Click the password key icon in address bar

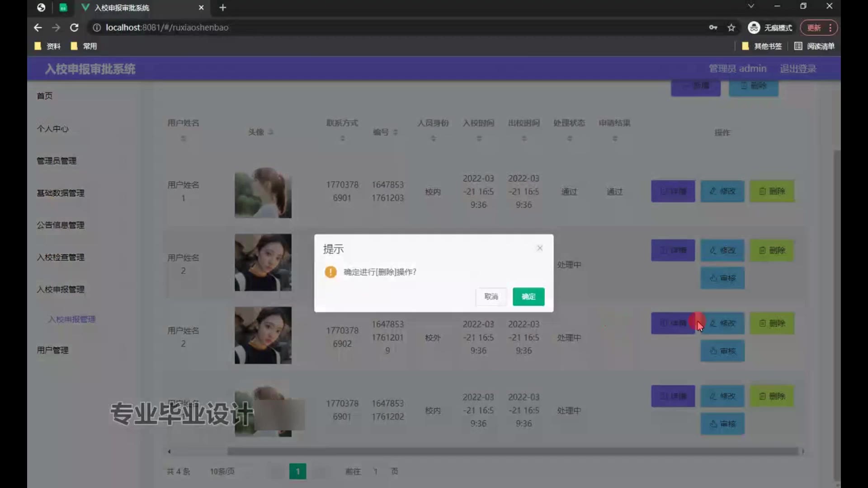713,28
